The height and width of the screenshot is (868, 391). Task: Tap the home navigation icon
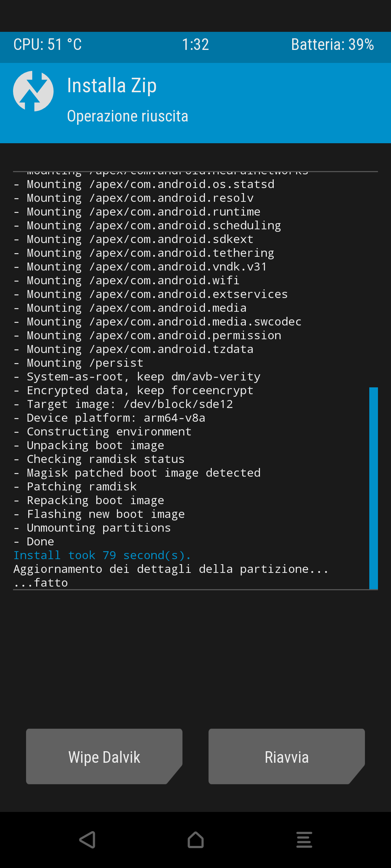(195, 839)
